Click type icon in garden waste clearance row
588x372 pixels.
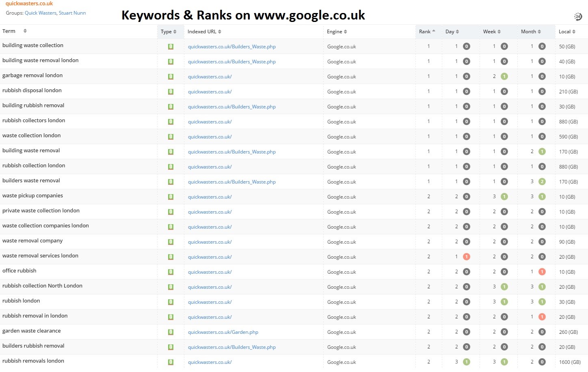[171, 332]
